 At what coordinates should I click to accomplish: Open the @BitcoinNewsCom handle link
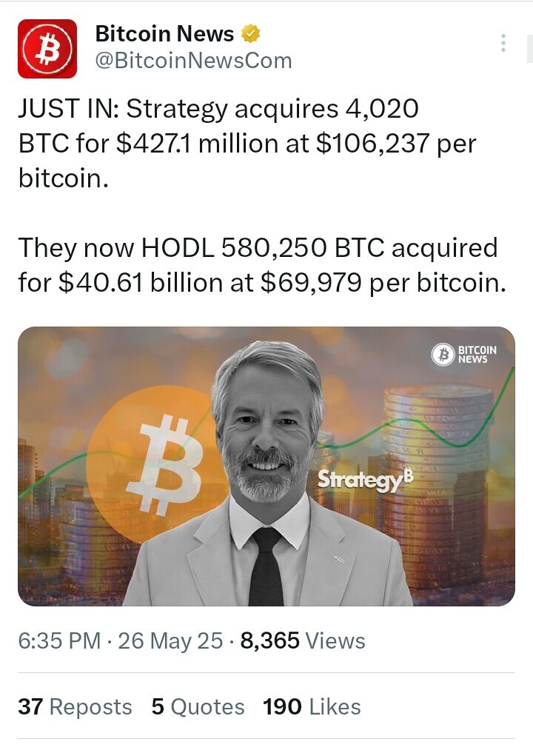193,61
